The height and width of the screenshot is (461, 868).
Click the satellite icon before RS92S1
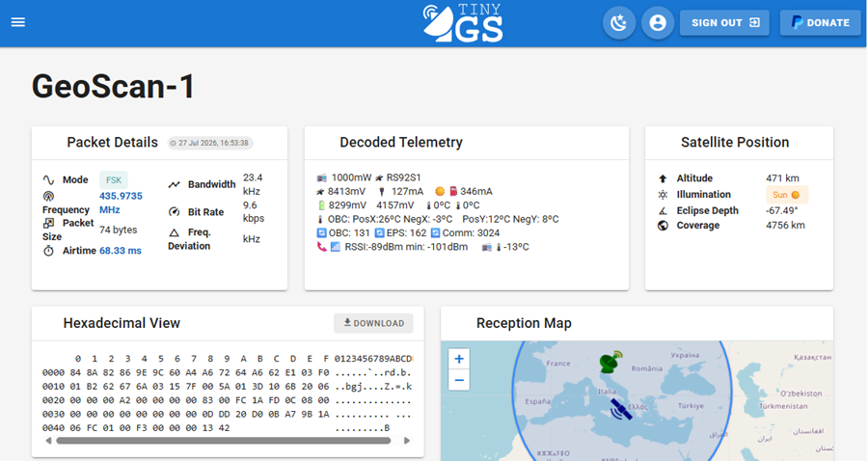(379, 177)
